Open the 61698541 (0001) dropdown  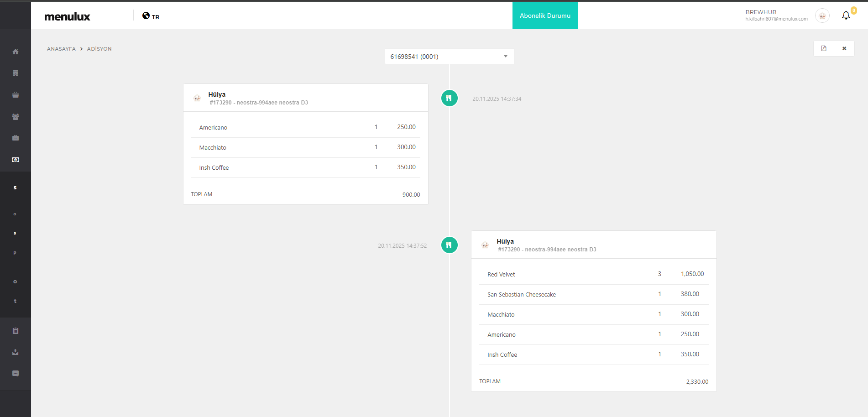coord(449,57)
